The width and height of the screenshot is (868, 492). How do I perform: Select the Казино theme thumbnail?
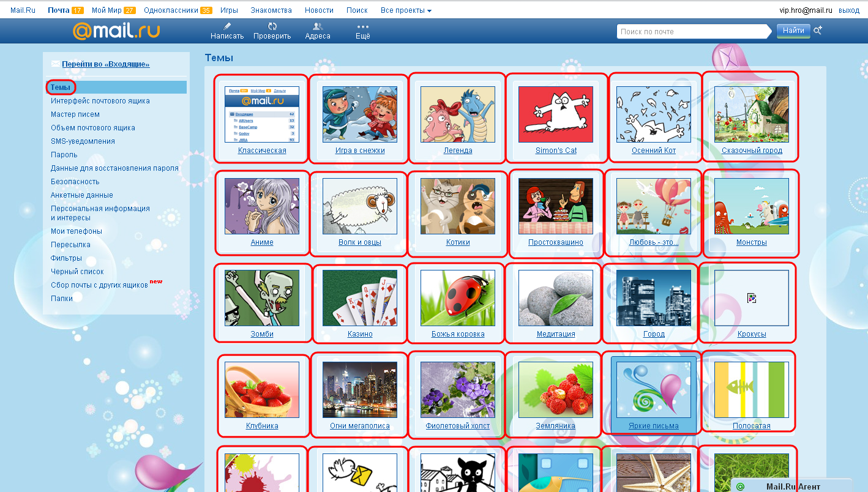[360, 298]
